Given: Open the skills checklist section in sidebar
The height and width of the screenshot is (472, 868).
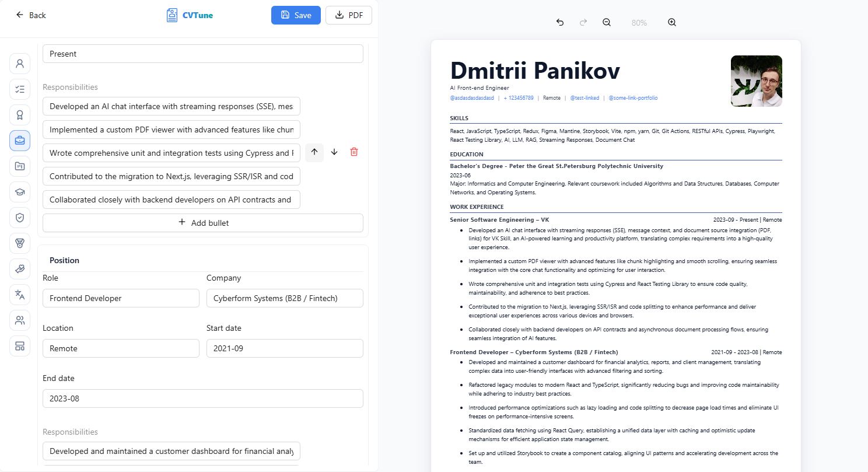Looking at the screenshot, I should click(20, 89).
